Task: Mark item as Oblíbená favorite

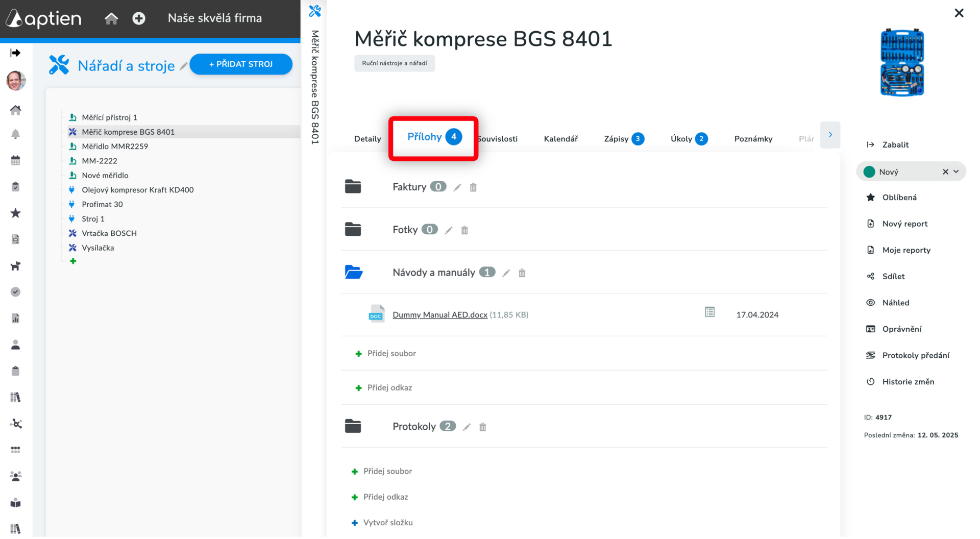Action: [x=899, y=198]
